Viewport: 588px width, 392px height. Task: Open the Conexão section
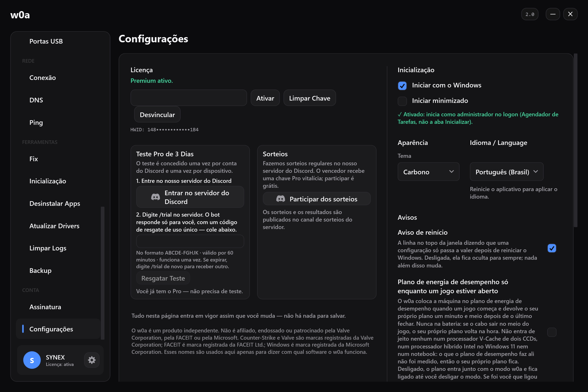coord(58,78)
